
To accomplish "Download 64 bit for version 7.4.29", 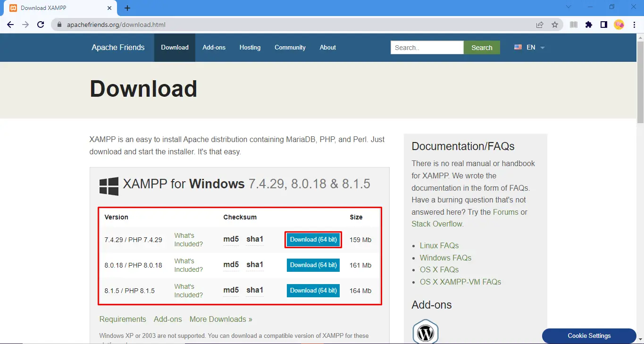I will tap(313, 240).
